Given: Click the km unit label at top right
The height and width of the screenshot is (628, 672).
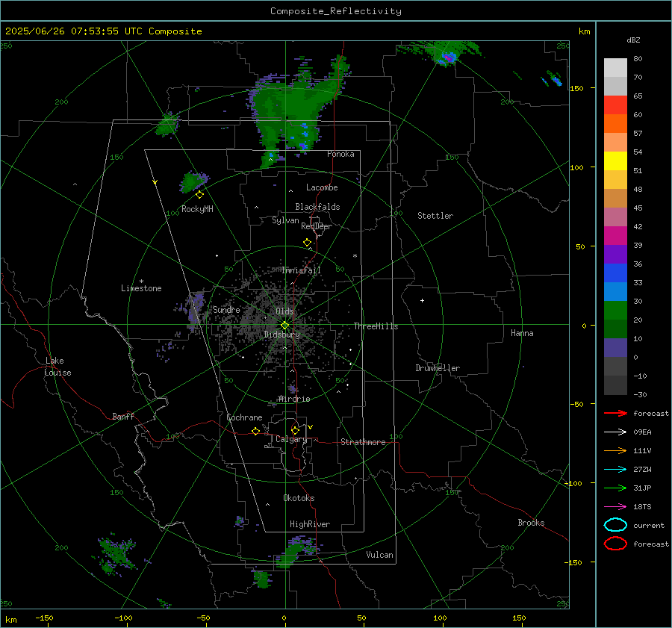Looking at the screenshot, I should click(x=584, y=31).
